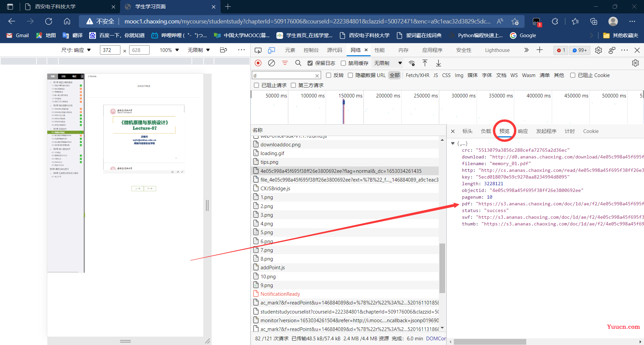Viewport: 644px width, 345px height.
Task: Toggle the 已阻止请求 checkbox
Action: point(257,85)
